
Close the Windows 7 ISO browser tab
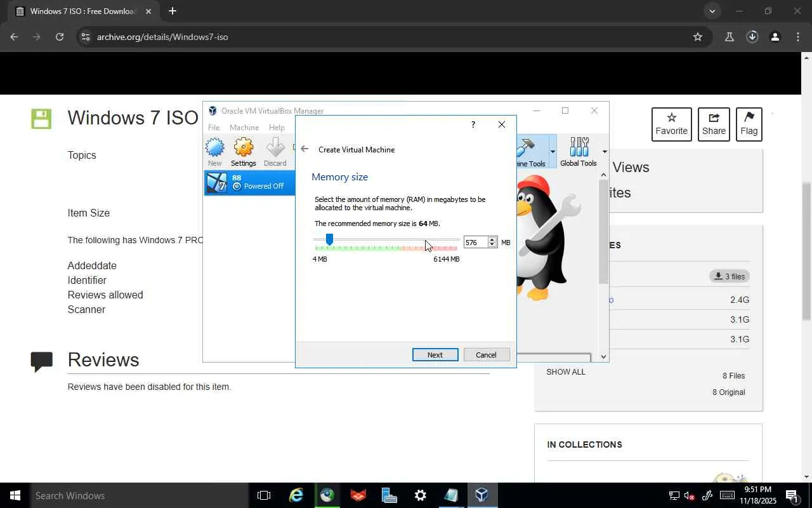click(x=148, y=11)
